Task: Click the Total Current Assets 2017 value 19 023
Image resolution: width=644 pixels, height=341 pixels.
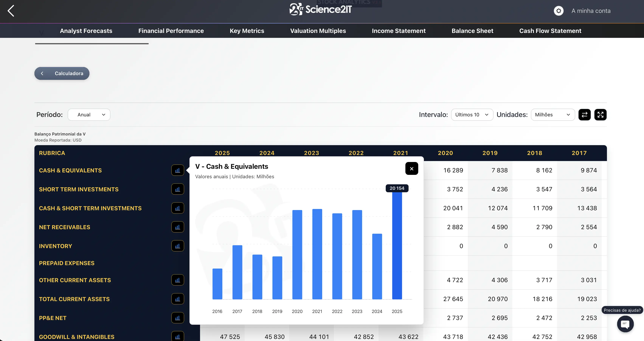Action: coord(587,299)
